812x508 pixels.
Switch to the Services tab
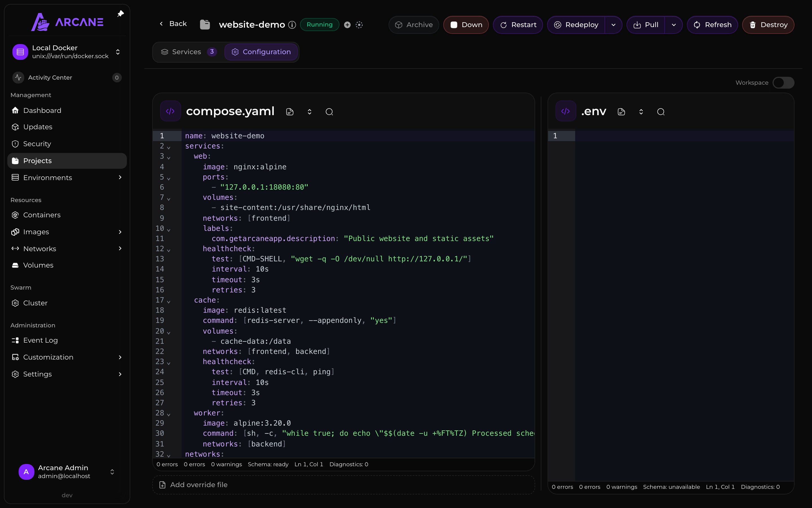click(189, 52)
